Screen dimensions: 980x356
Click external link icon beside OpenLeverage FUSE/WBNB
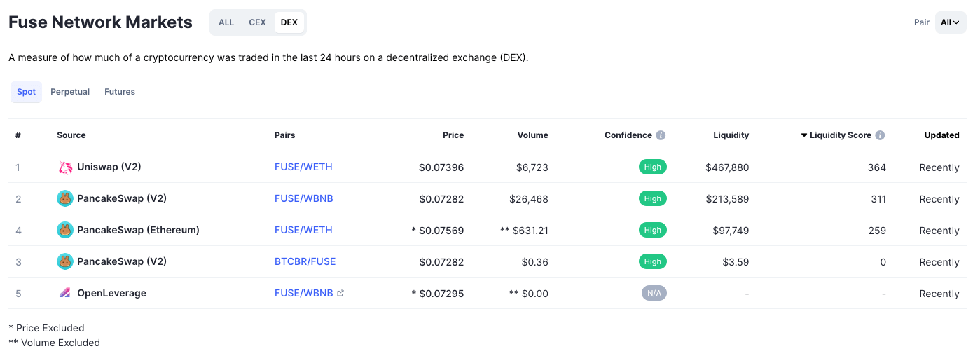coord(340,294)
